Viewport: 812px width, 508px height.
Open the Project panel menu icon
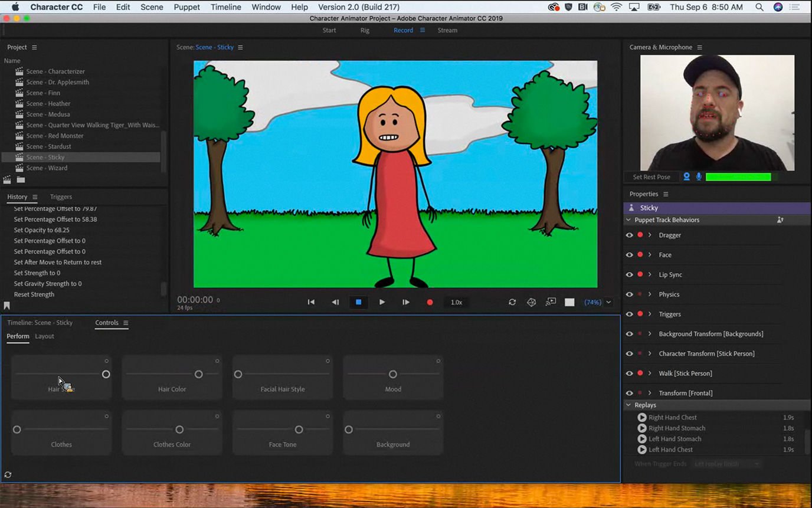coord(34,47)
